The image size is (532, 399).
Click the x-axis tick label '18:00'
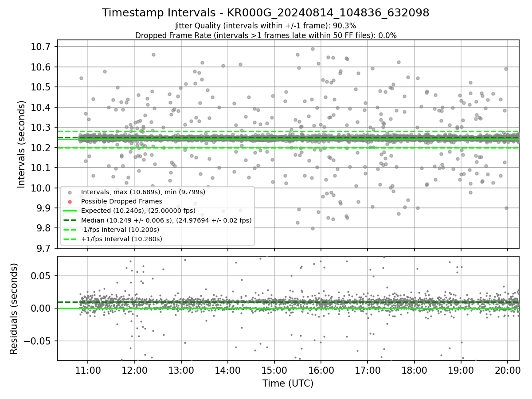tap(415, 371)
